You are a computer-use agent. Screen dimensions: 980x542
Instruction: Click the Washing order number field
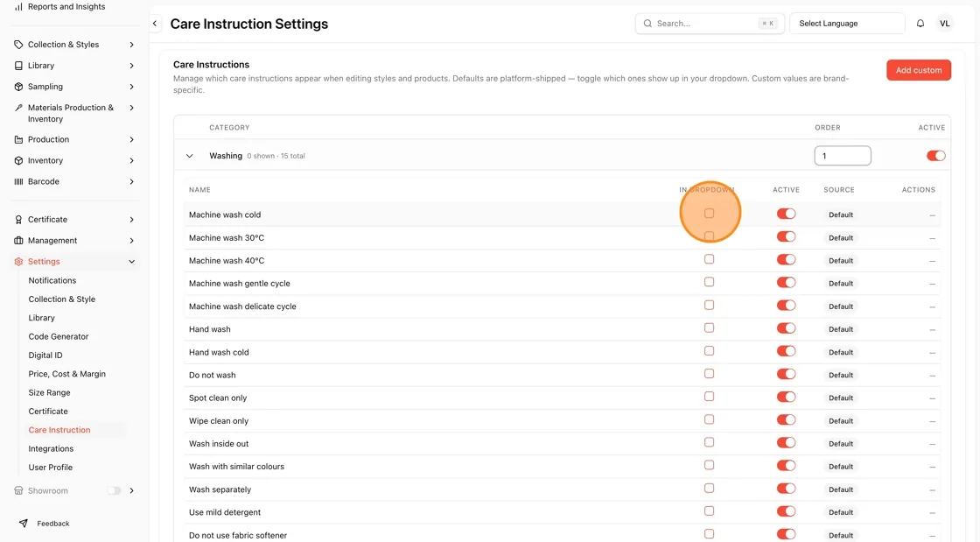[843, 156]
